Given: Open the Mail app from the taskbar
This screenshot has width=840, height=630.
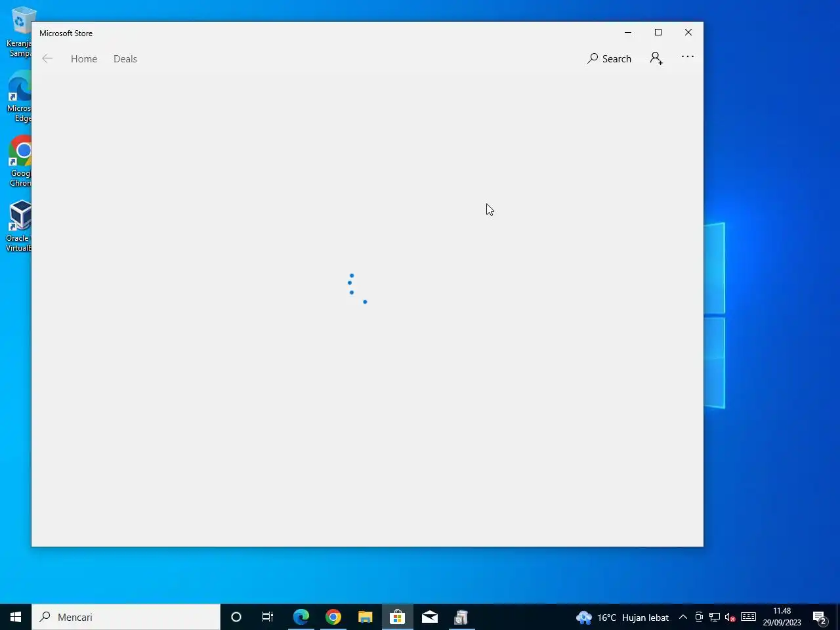Looking at the screenshot, I should (x=429, y=617).
